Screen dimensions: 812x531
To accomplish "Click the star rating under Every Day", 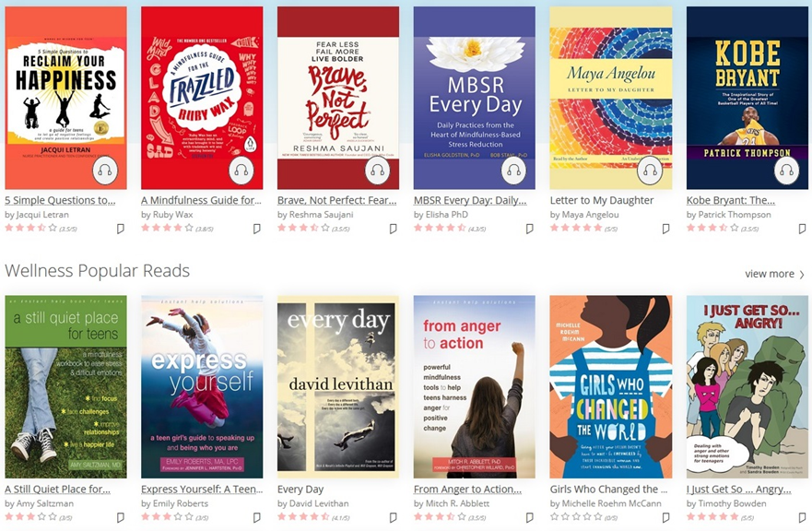I will [303, 516].
